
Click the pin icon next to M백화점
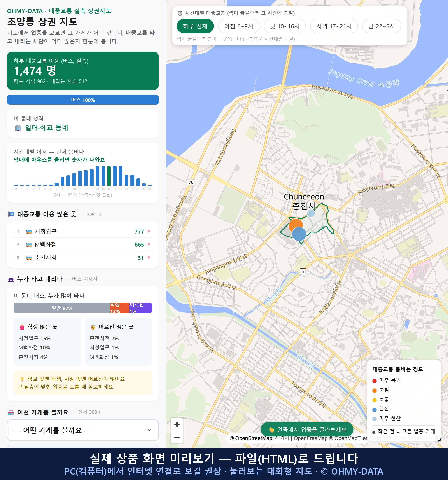click(x=149, y=245)
